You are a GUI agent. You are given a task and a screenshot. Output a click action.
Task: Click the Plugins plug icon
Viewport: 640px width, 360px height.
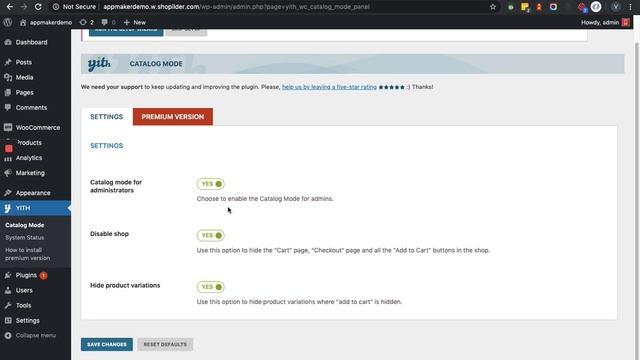pyautogui.click(x=8, y=276)
